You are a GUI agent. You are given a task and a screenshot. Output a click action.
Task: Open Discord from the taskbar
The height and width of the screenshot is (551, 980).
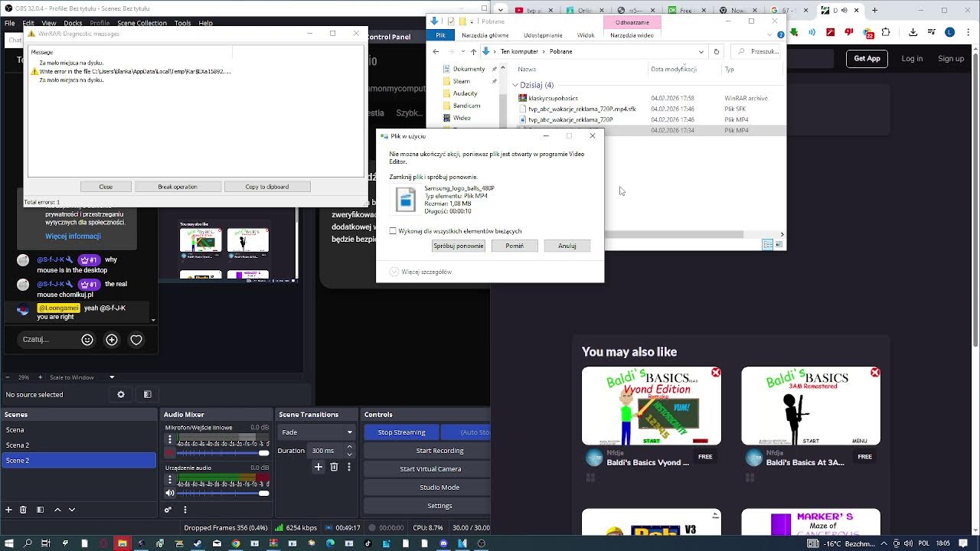click(x=444, y=543)
